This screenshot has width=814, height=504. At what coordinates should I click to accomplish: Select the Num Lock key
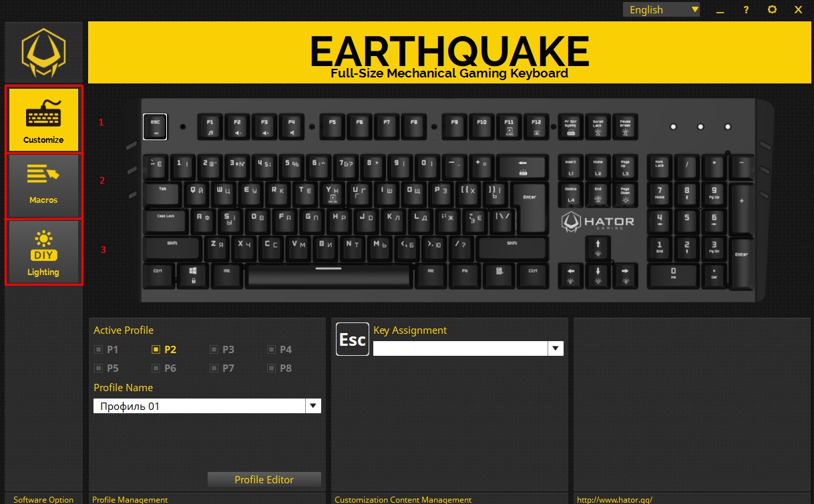(x=659, y=167)
